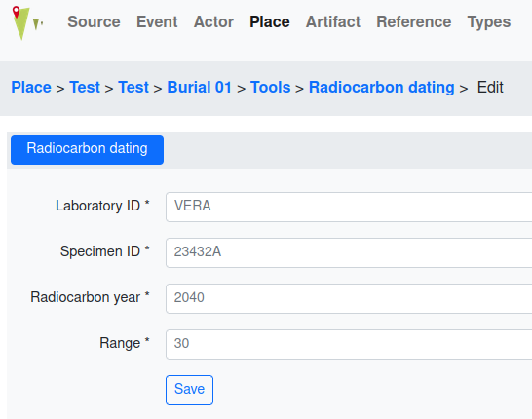This screenshot has width=532, height=419.
Task: Go to Place breadcrumb link
Action: click(x=31, y=87)
